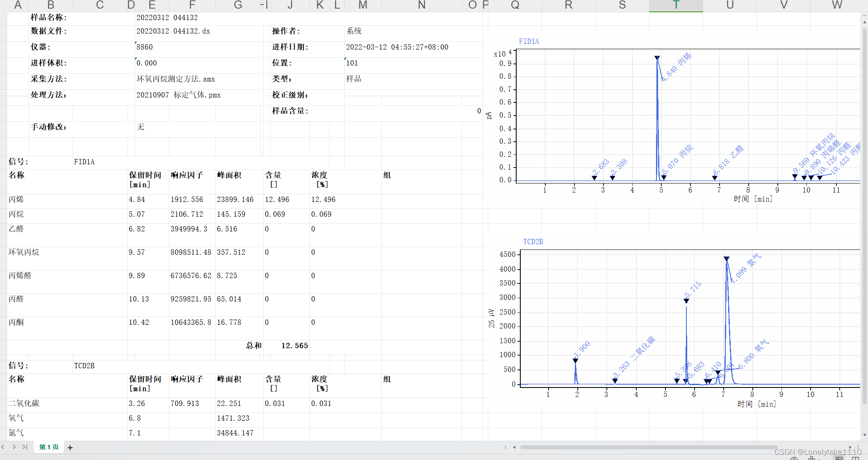Click the cell labeled 样品名称
Image resolution: width=868 pixels, height=460 pixels.
pyautogui.click(x=49, y=17)
